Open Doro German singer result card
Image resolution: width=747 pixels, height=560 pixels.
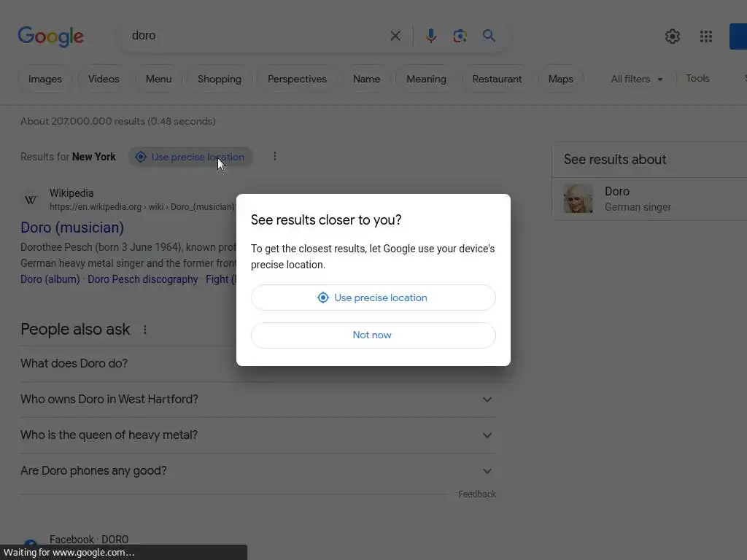pos(650,199)
